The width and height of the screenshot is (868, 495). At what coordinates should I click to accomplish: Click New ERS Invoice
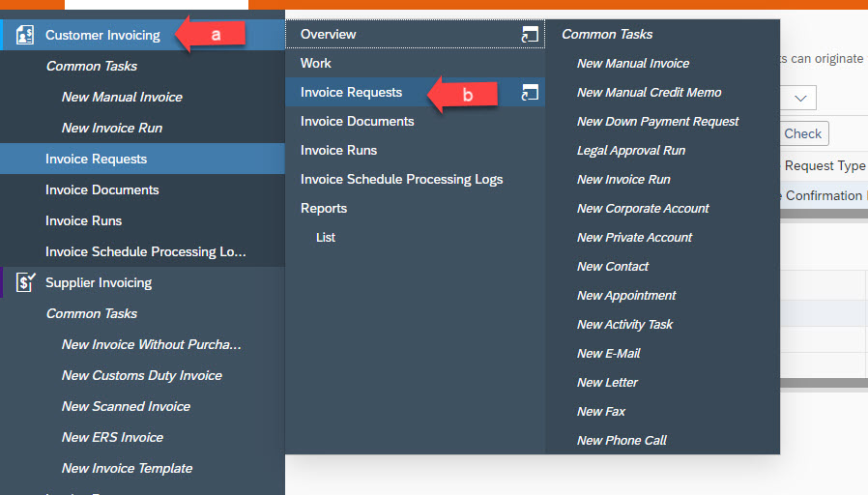[x=113, y=437]
